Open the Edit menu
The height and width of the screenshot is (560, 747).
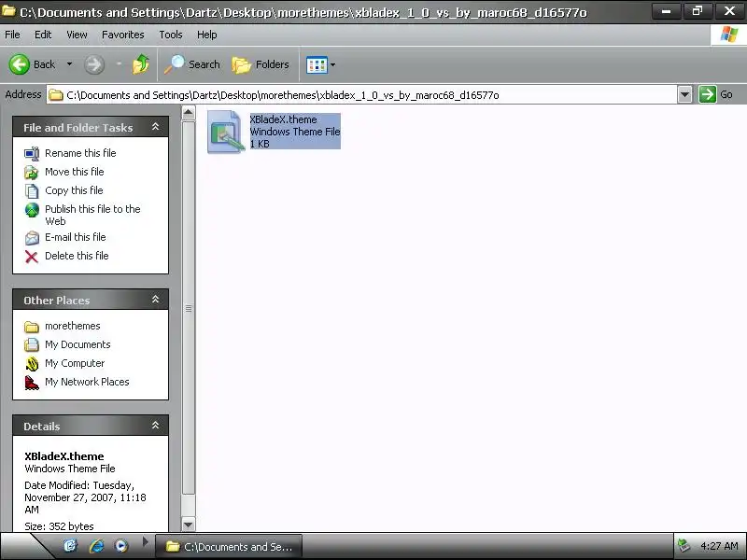click(x=43, y=35)
